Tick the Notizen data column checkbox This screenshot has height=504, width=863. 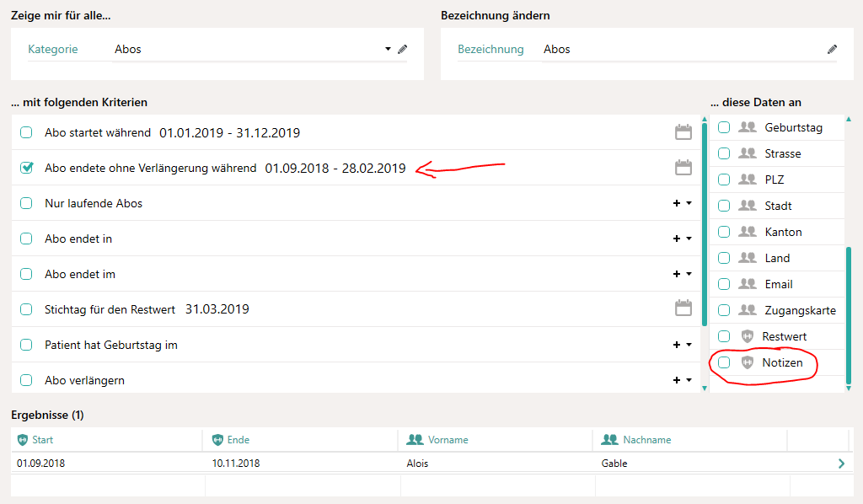click(x=724, y=362)
